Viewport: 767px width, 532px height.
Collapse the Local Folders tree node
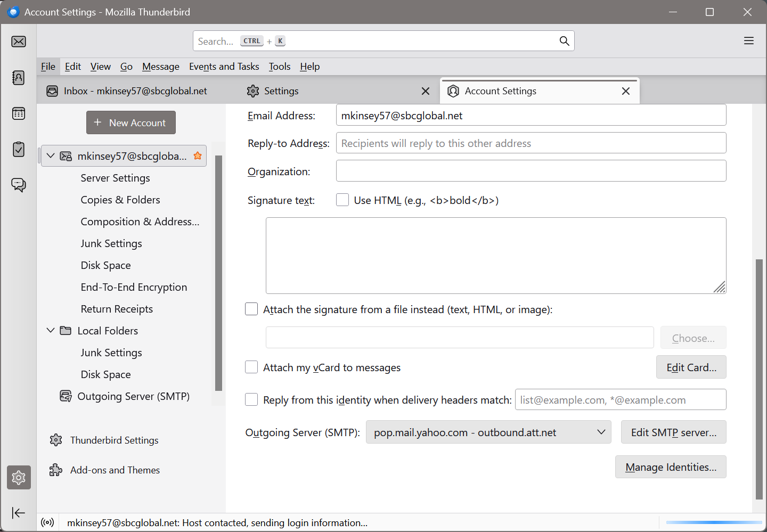[51, 331]
